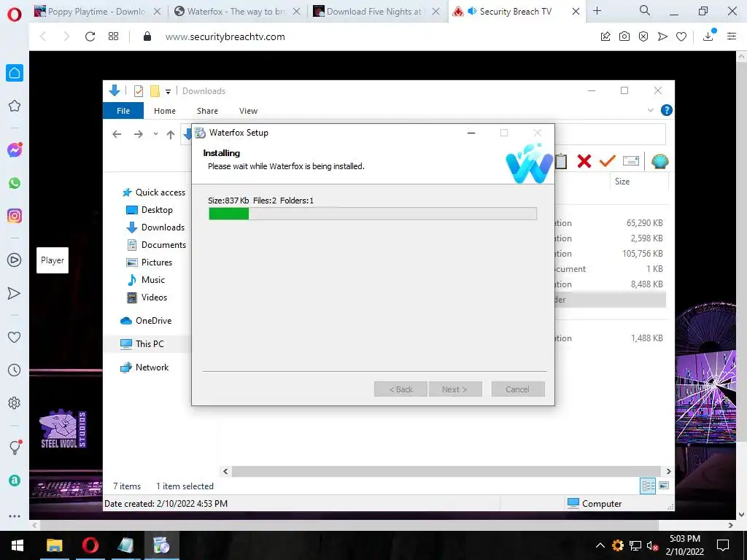This screenshot has width=747, height=560.
Task: Click Explorer horizontal scrollbar track
Action: coord(446,472)
